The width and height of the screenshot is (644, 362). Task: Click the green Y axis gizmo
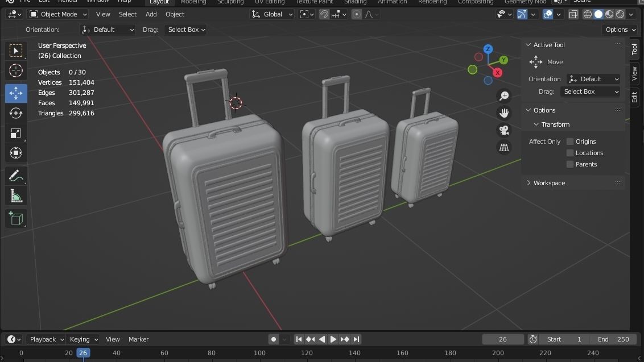503,60
